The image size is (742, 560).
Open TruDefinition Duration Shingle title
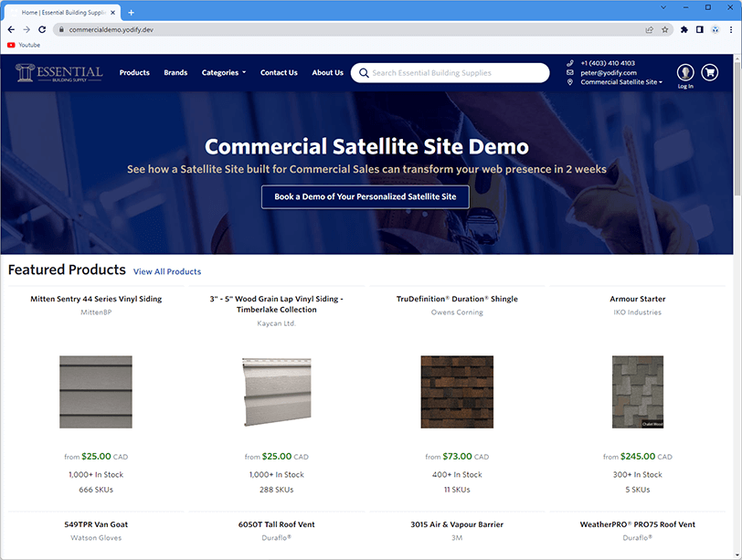pyautogui.click(x=457, y=299)
